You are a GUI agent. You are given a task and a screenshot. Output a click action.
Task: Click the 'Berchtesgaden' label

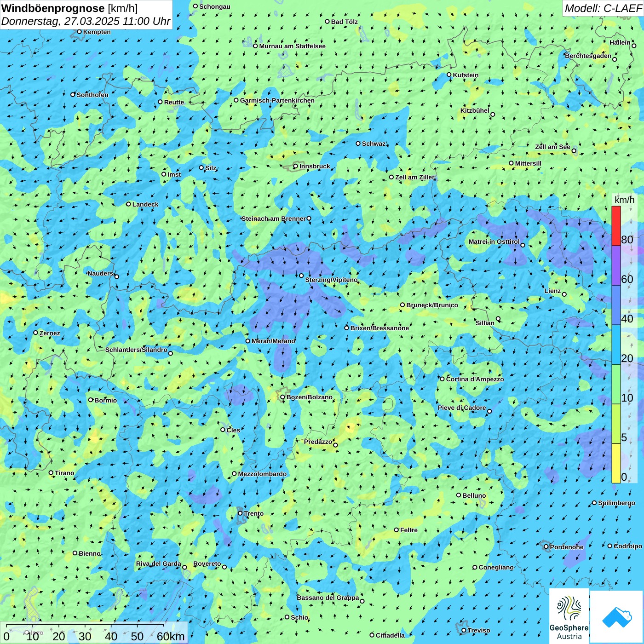click(588, 56)
